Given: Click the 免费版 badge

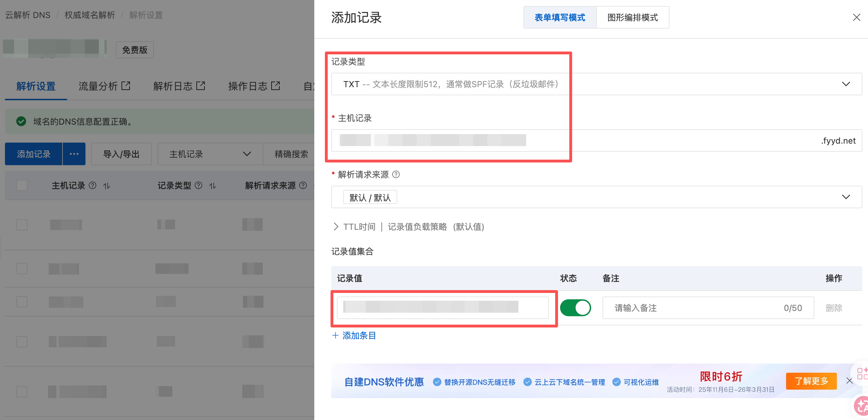Looking at the screenshot, I should pos(135,50).
